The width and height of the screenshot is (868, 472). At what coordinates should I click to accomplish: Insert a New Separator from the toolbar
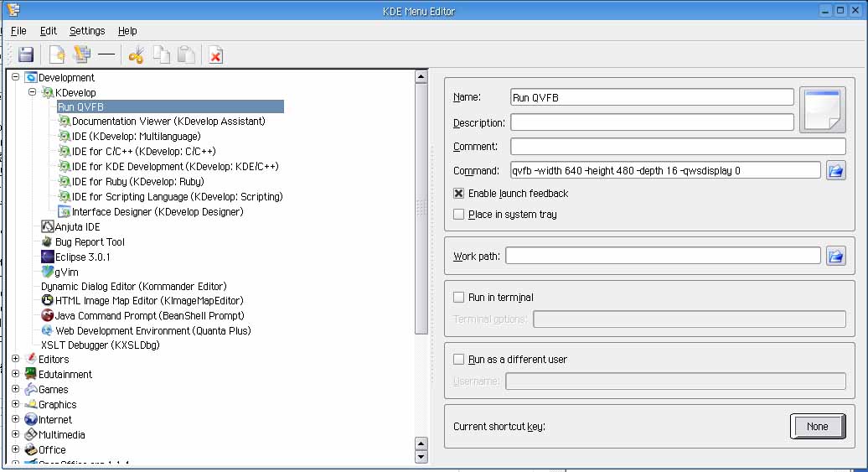pyautogui.click(x=106, y=54)
